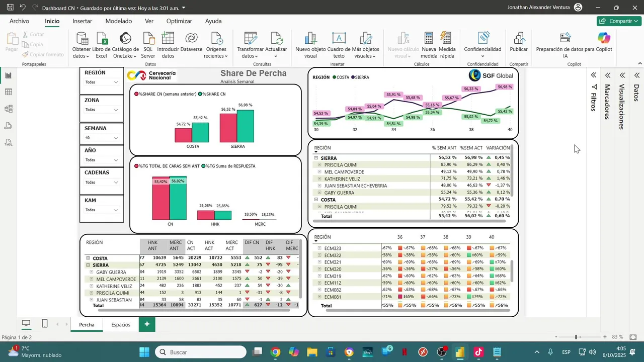Open the Modelado ribbon tab
Screen dimensions: 644x362
click(119, 21)
